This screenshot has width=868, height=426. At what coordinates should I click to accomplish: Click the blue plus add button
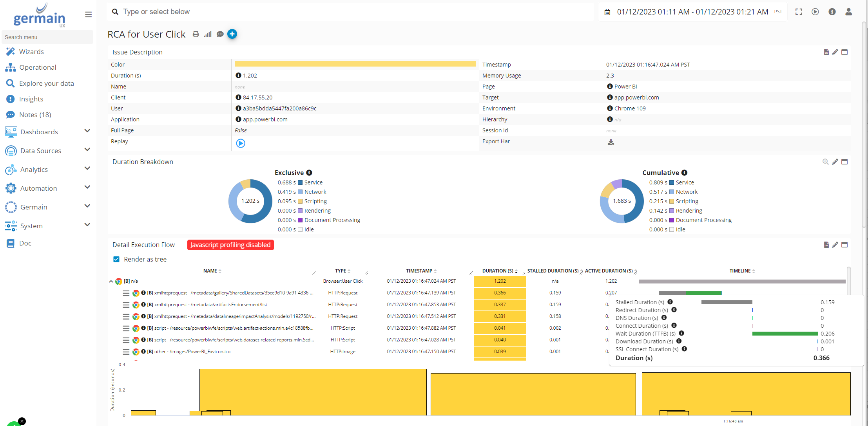(232, 34)
